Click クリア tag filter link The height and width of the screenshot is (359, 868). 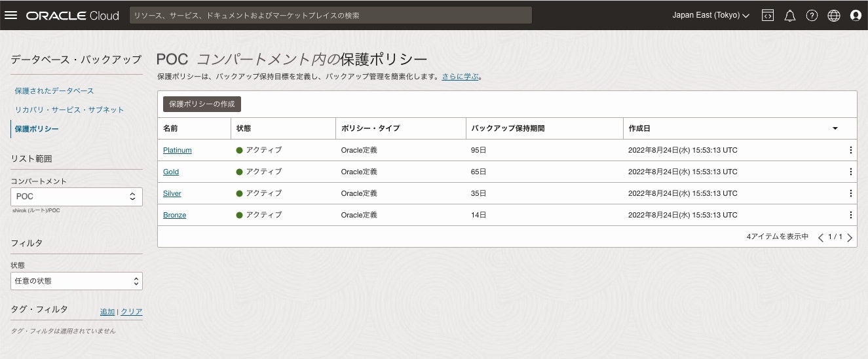click(132, 312)
